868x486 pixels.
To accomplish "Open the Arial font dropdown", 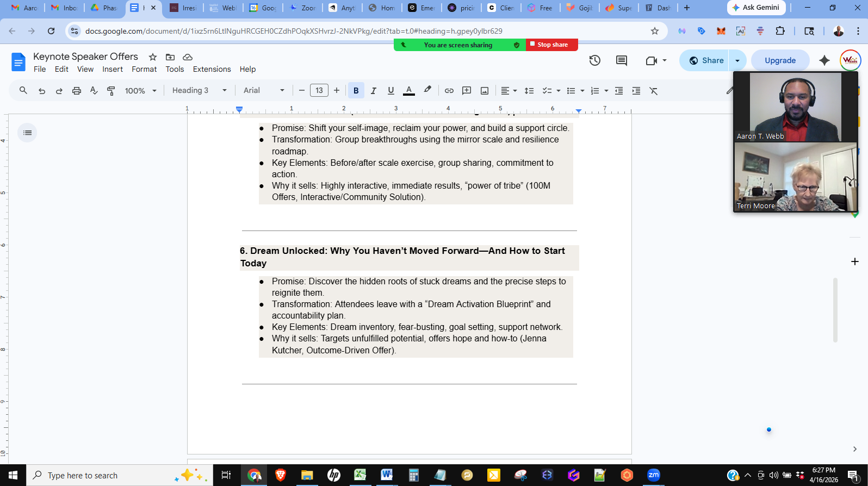I will 264,91.
